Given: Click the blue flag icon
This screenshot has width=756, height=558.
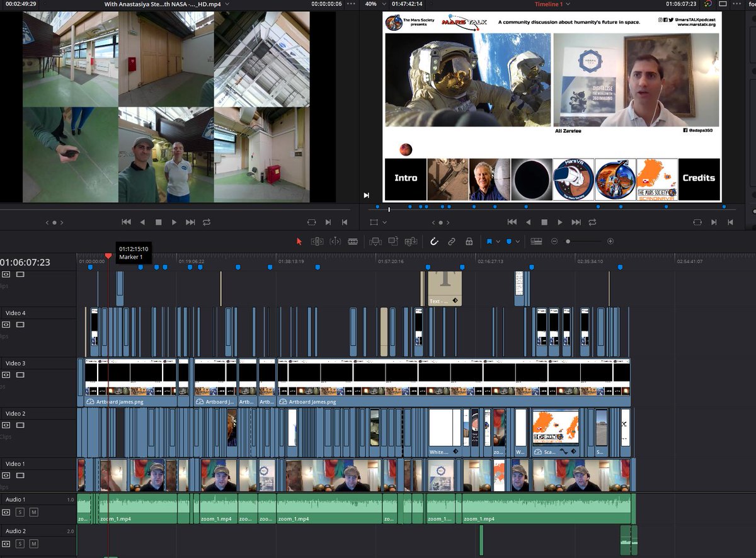Looking at the screenshot, I should (489, 241).
